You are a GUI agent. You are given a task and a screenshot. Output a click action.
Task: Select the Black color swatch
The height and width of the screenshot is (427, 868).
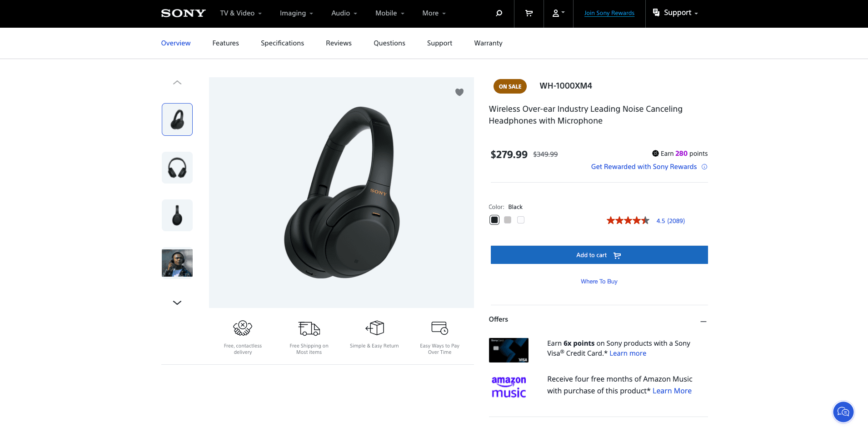tap(494, 220)
